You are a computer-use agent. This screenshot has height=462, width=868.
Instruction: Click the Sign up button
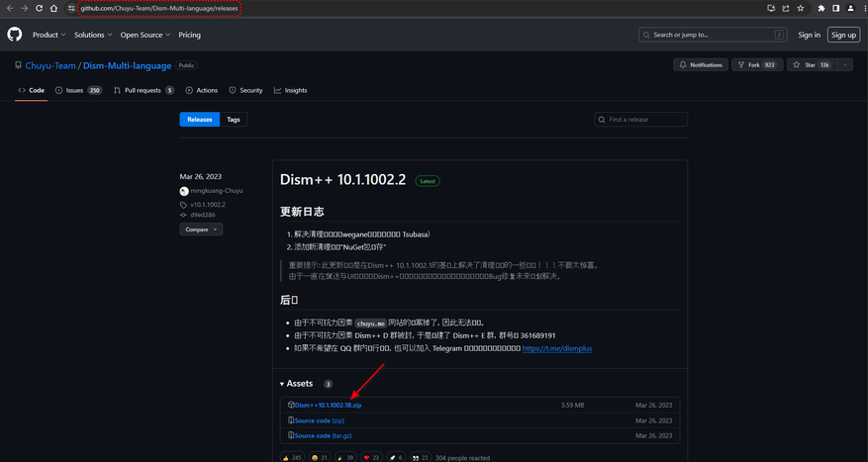click(843, 35)
